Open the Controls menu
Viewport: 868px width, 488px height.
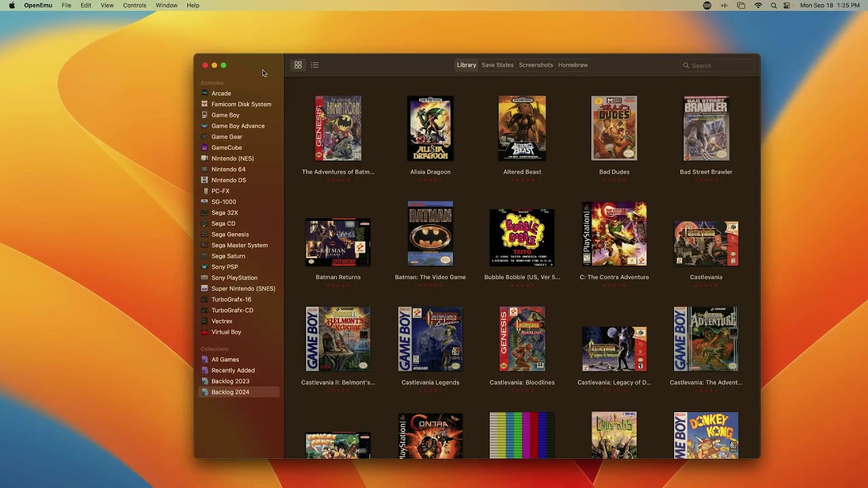[134, 5]
